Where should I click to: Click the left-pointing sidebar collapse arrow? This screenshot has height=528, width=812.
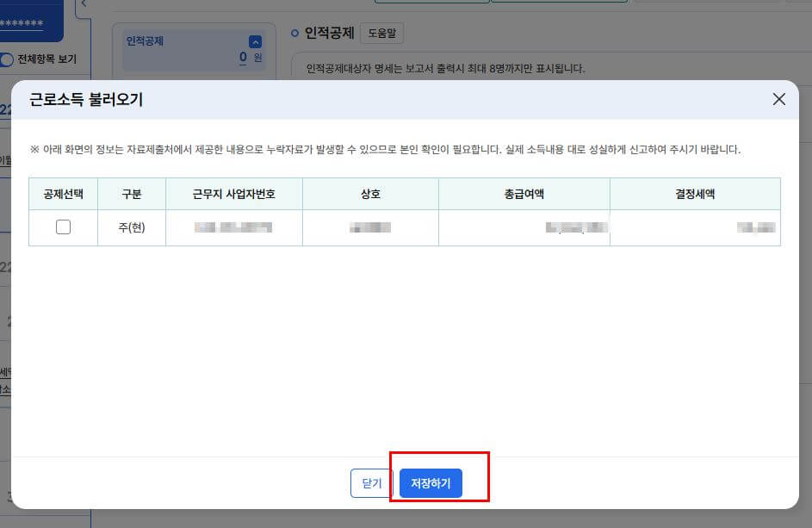tap(83, 6)
